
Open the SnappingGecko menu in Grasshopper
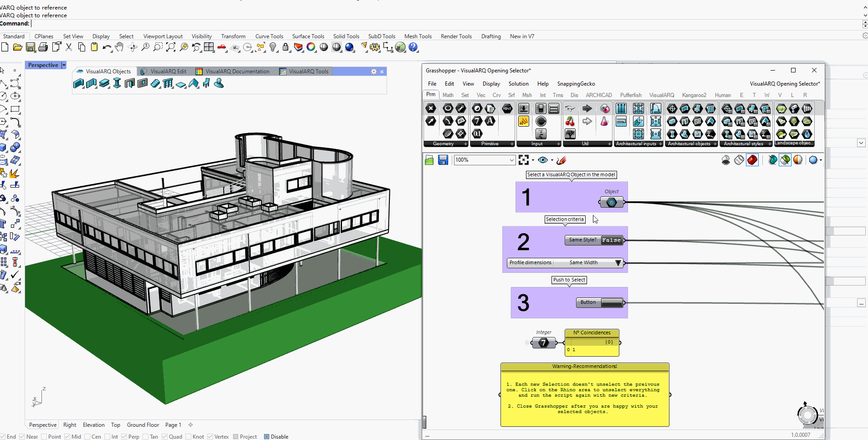click(576, 83)
